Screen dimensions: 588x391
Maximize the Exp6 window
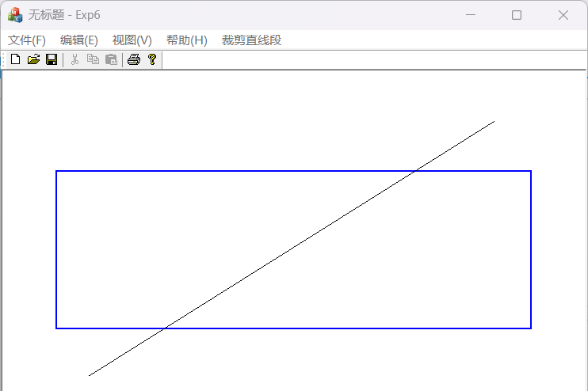point(517,15)
